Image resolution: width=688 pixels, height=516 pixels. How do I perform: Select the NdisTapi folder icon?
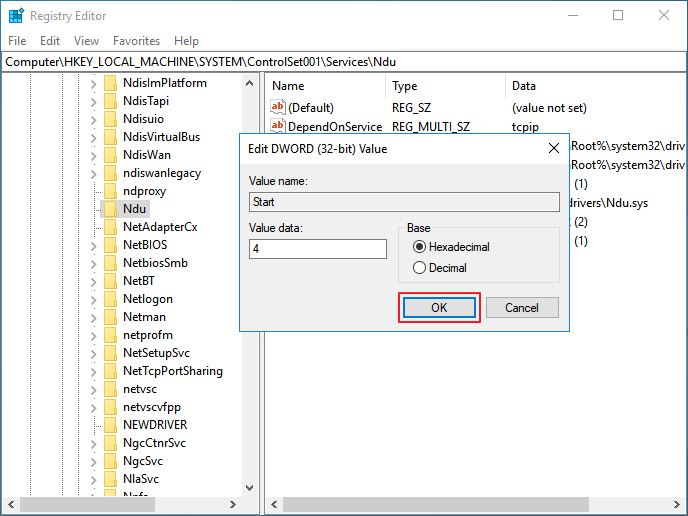point(111,101)
